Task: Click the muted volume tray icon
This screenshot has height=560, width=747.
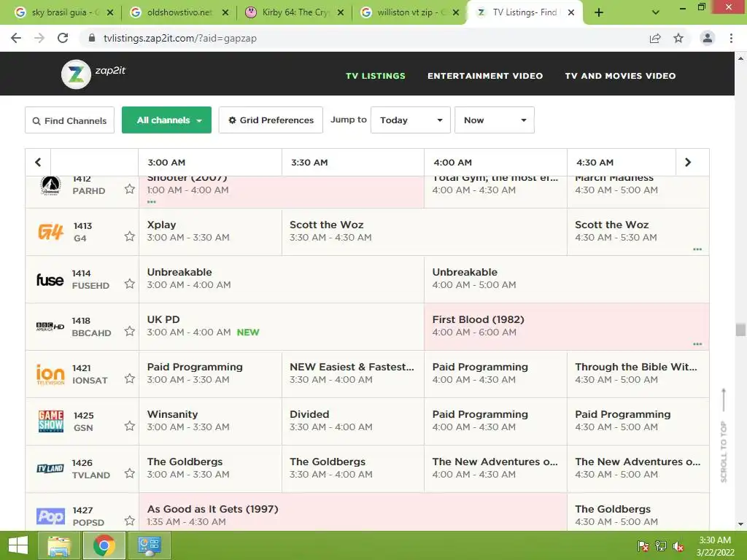Action: (678, 546)
